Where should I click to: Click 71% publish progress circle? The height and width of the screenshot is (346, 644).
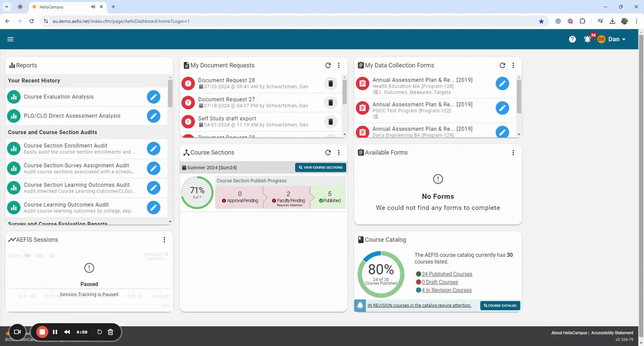point(197,192)
